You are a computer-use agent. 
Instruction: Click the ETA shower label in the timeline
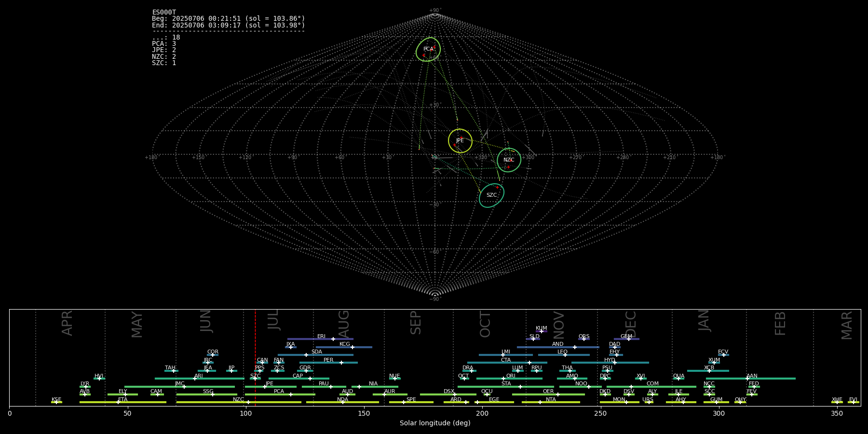tap(123, 399)
